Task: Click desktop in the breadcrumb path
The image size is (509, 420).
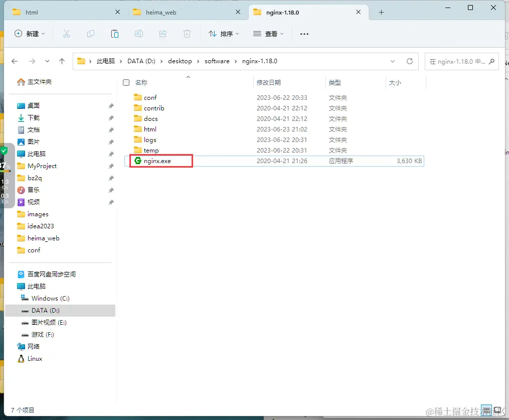Action: pyautogui.click(x=180, y=61)
